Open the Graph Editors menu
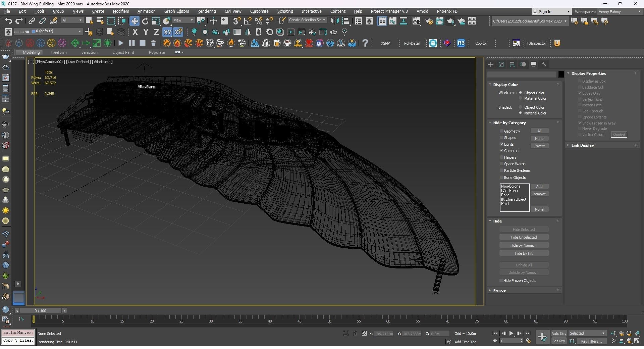Viewport: 644px width, 349px height. click(176, 11)
